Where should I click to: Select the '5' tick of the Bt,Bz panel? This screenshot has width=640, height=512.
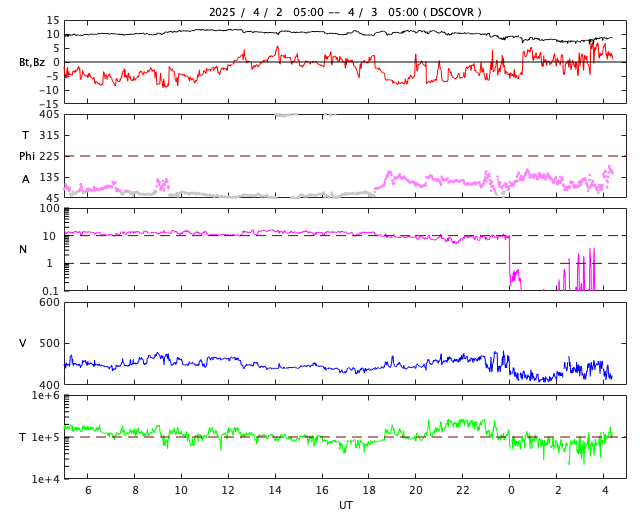[x=56, y=48]
